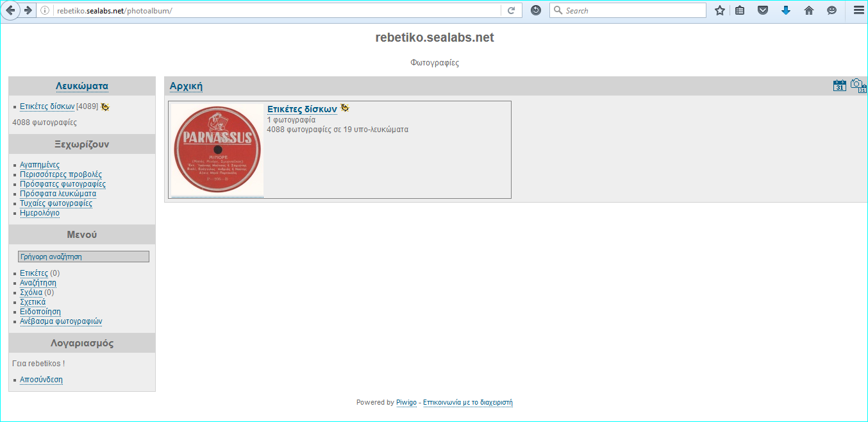
Task: Click the browser back arrow
Action: 11,10
